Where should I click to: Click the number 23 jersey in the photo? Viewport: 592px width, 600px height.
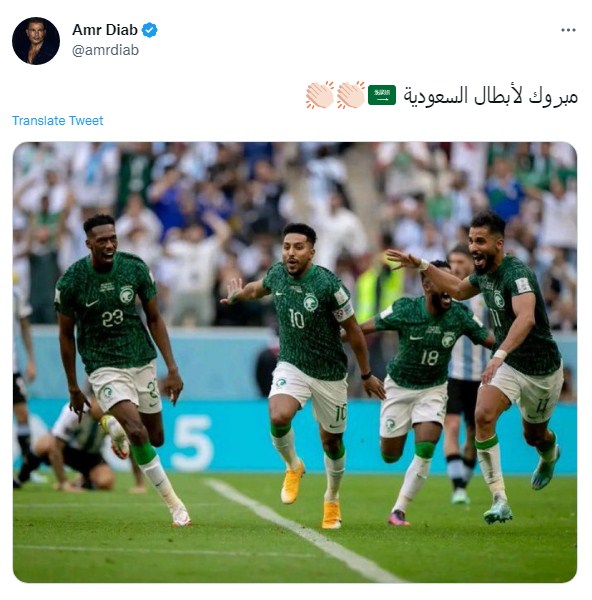coord(106,312)
